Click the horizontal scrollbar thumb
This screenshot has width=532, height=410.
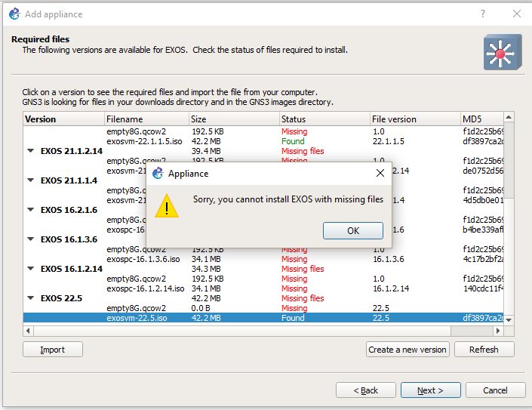pos(242,331)
